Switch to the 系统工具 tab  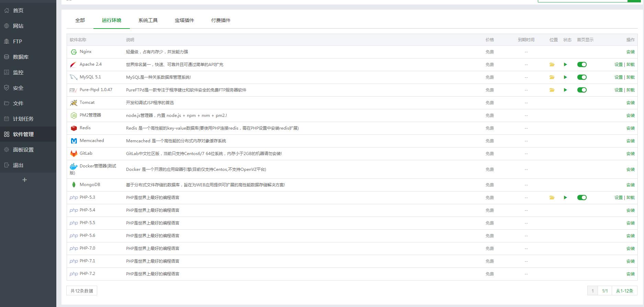tap(148, 20)
